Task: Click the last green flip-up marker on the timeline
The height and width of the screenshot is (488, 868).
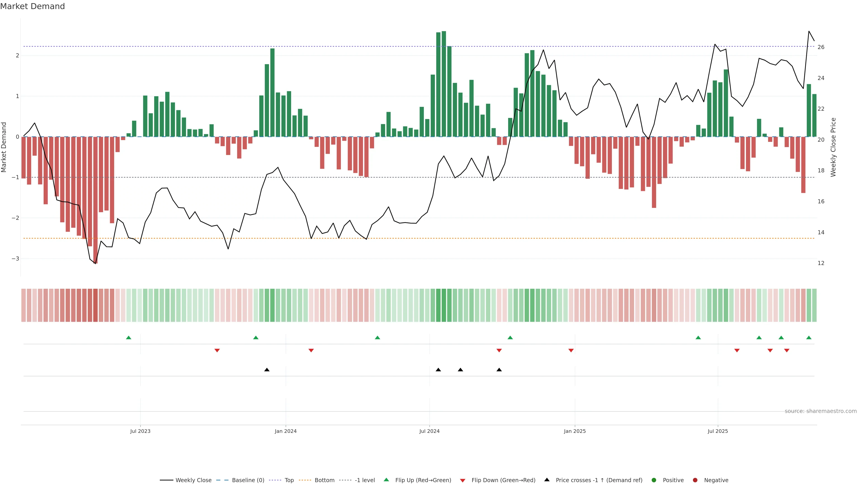Action: 809,338
